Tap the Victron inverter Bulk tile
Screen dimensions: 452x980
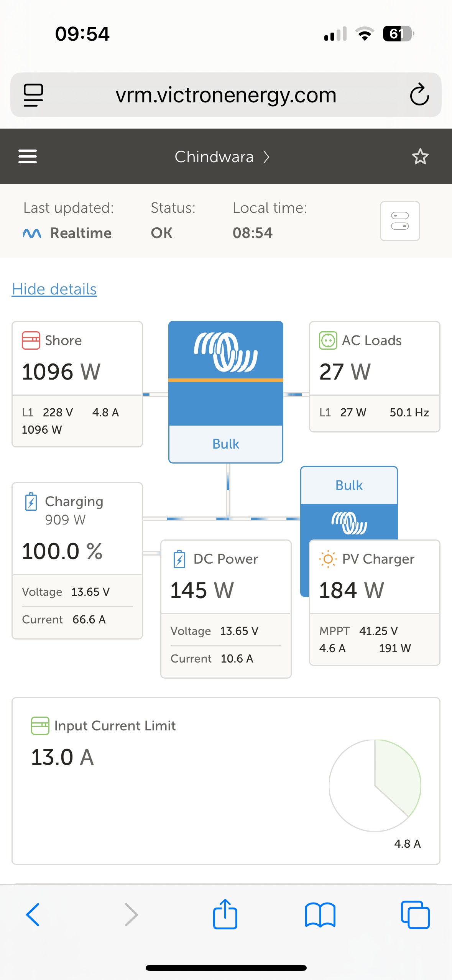click(x=226, y=392)
